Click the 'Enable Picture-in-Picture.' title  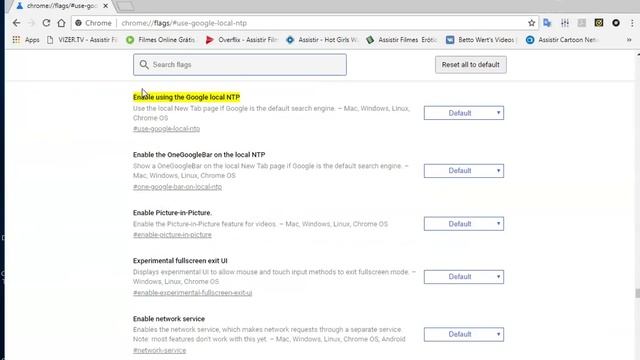[172, 213]
